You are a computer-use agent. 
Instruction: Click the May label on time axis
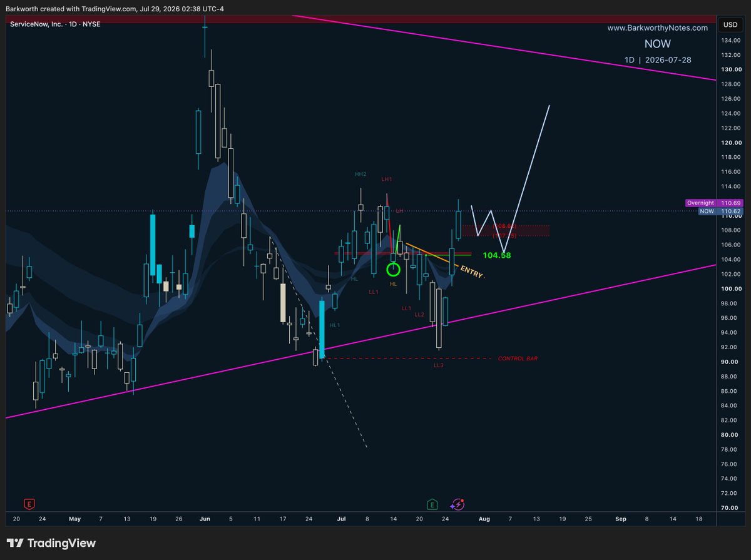(74, 519)
